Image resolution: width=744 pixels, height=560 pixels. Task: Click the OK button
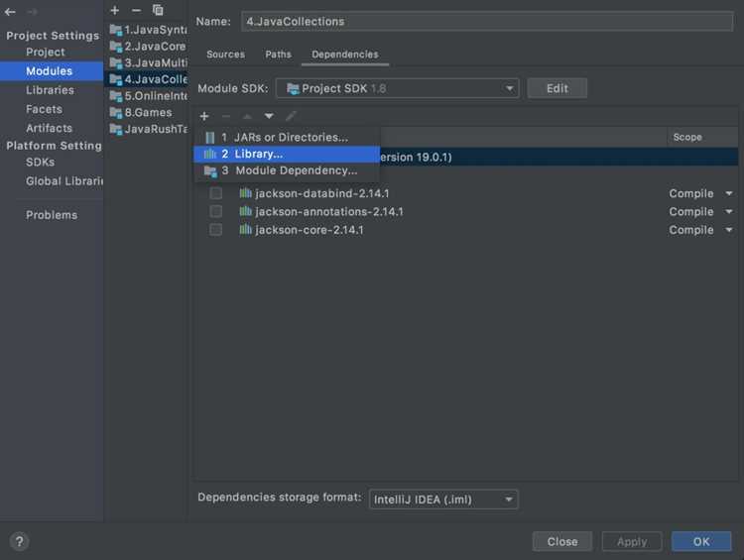pos(701,541)
